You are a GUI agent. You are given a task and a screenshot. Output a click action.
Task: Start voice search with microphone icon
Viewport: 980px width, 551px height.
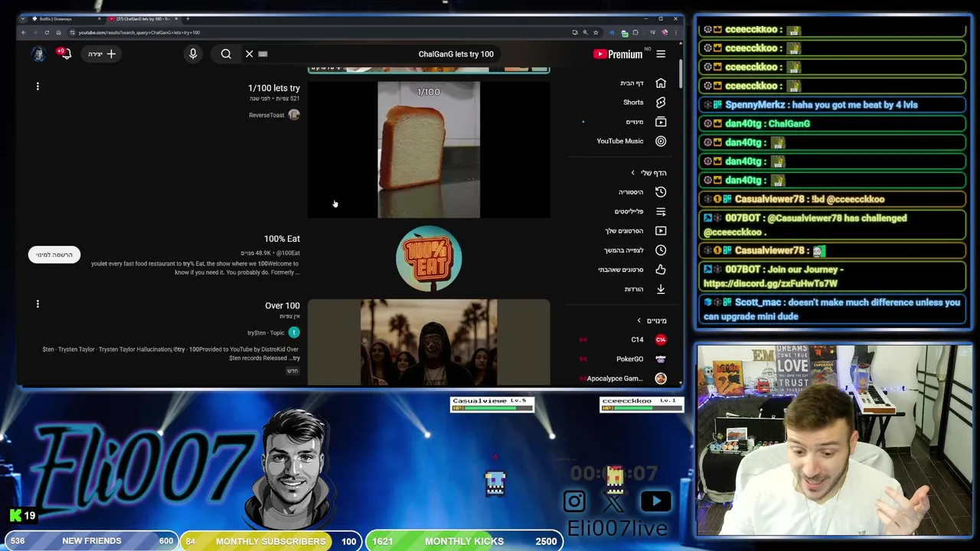pos(193,54)
